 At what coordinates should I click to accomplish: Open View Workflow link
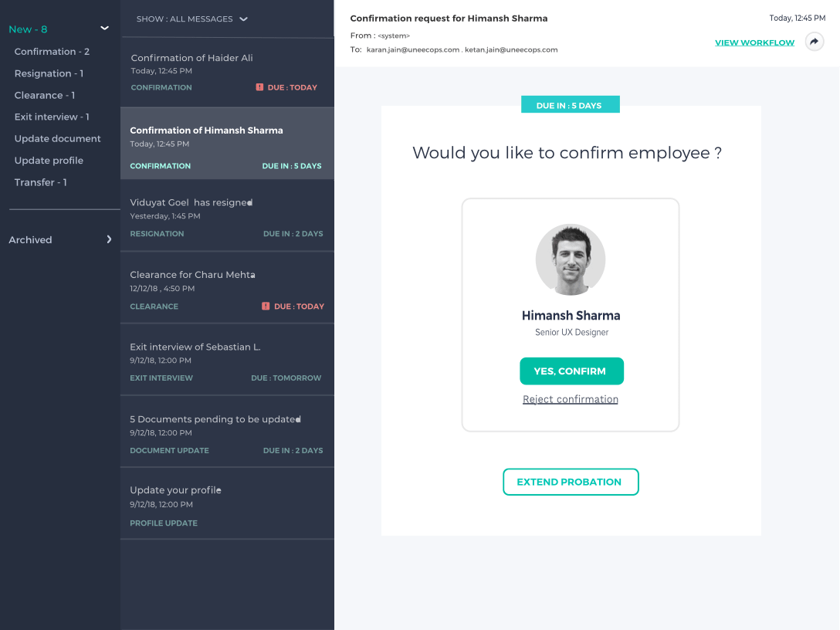tap(754, 42)
